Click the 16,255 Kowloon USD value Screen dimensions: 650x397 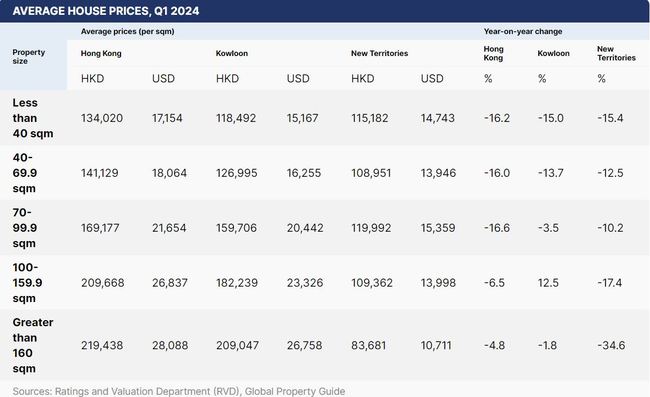pos(304,173)
